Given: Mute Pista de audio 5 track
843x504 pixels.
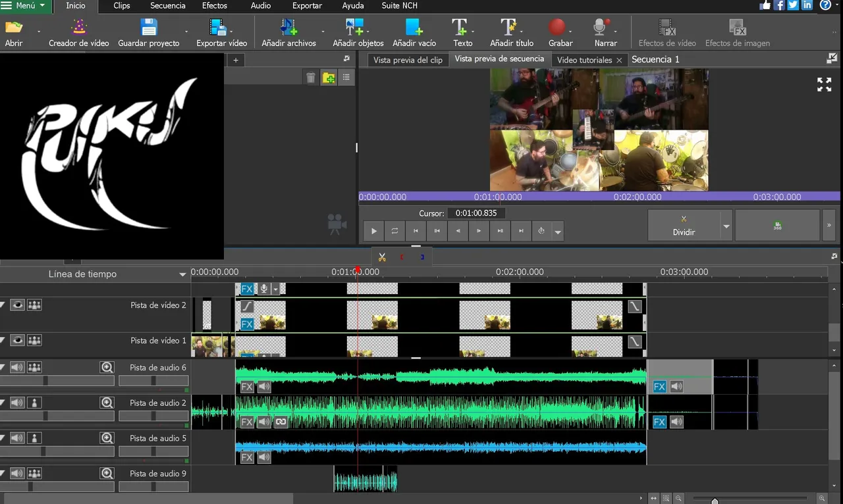Looking at the screenshot, I should click(17, 438).
